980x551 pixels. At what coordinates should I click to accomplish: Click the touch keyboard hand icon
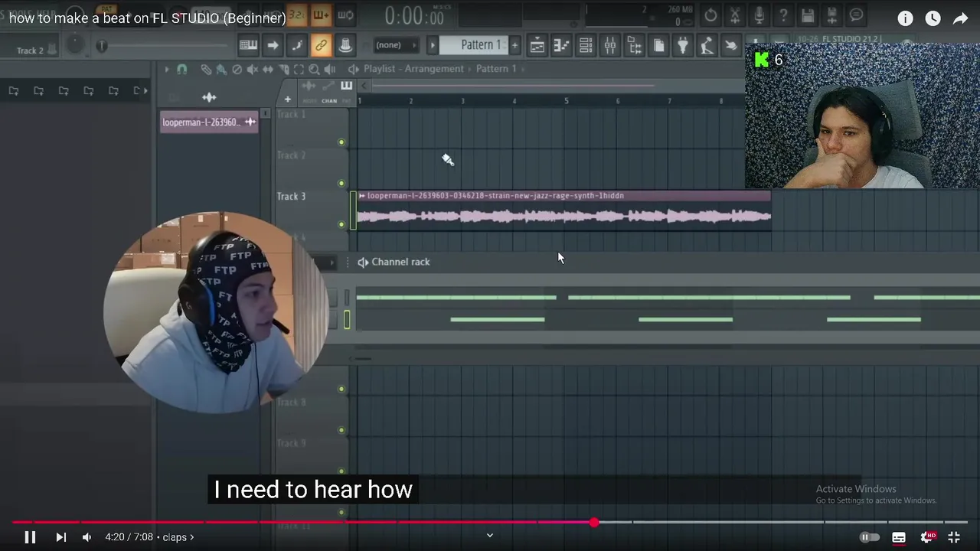coord(731,45)
